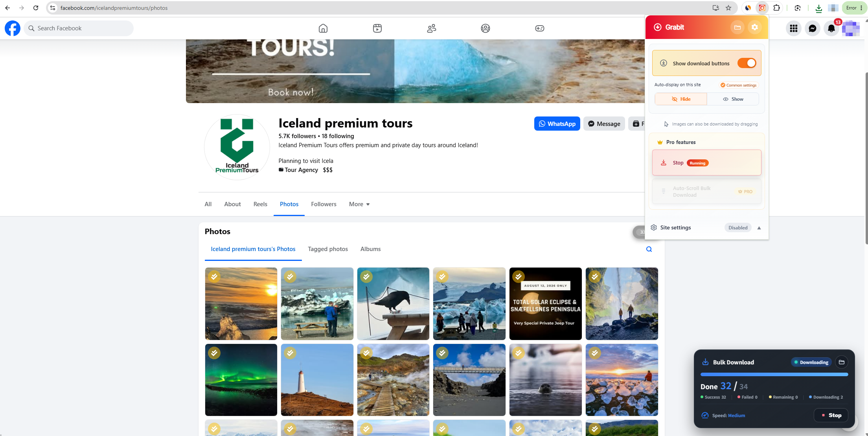Select Show for auto-display on this site

point(733,99)
